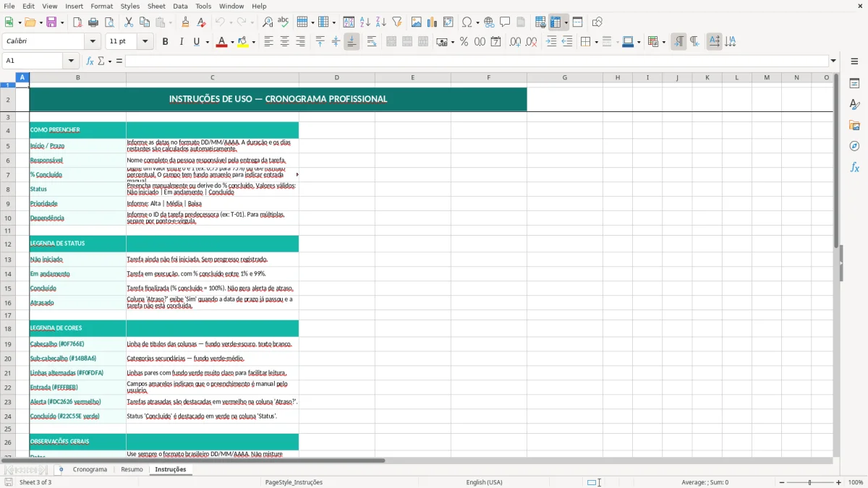Viewport: 868px width, 488px height.
Task: Open the Function Wizard fx icon
Action: point(90,61)
